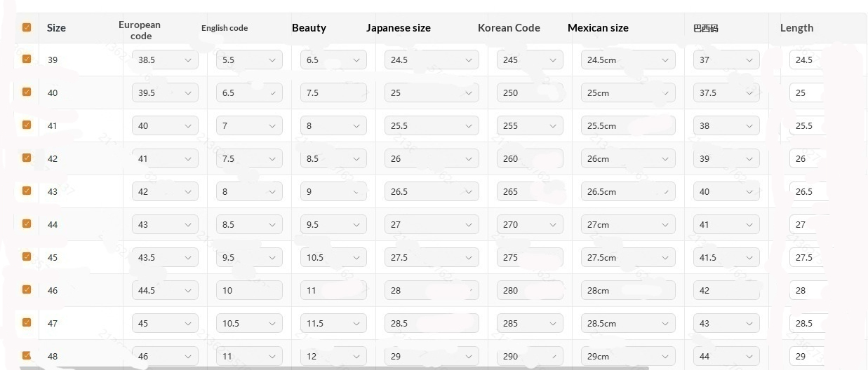The width and height of the screenshot is (868, 370).
Task: Uncheck the size 48 row checkbox
Action: click(27, 355)
